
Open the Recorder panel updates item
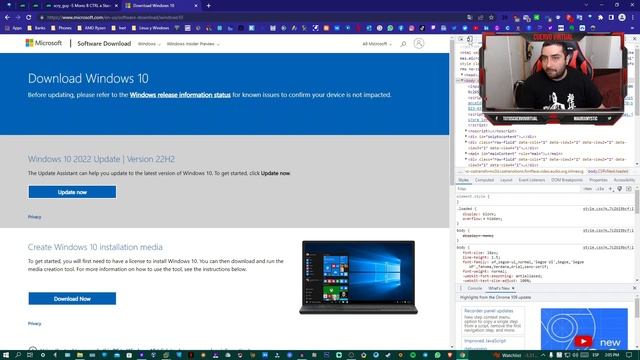click(489, 311)
